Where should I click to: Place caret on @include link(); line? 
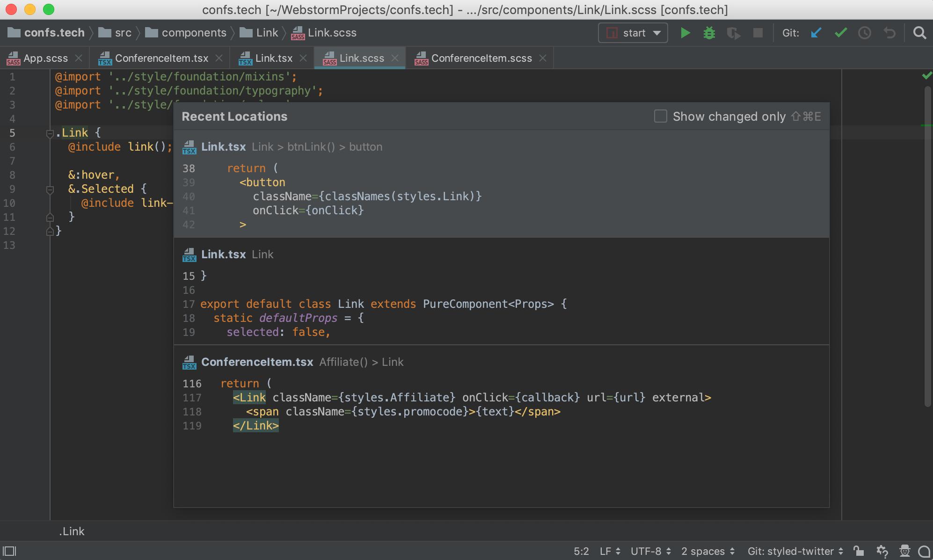click(120, 147)
